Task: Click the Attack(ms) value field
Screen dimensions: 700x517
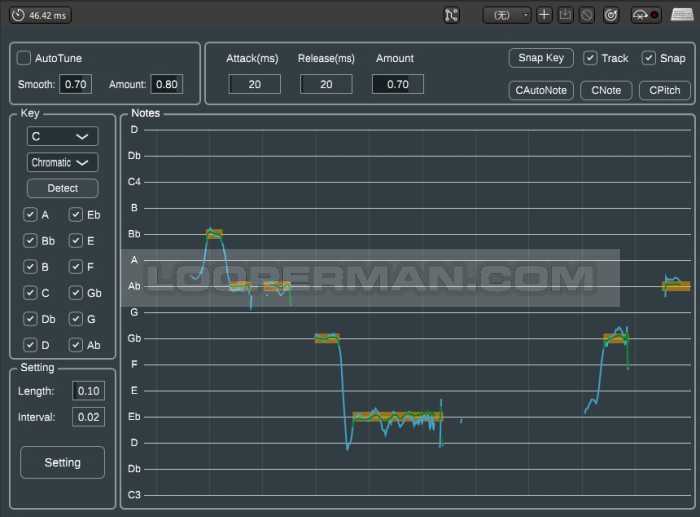Action: 254,84
